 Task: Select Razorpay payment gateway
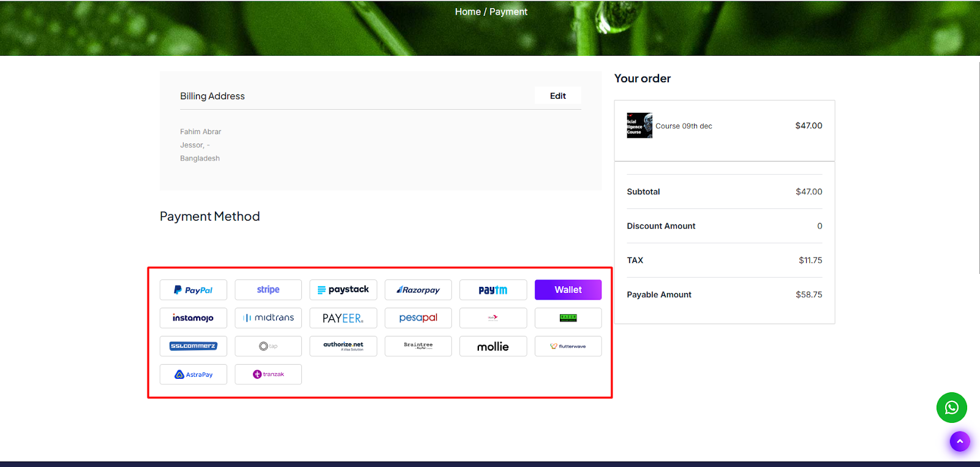tap(418, 290)
